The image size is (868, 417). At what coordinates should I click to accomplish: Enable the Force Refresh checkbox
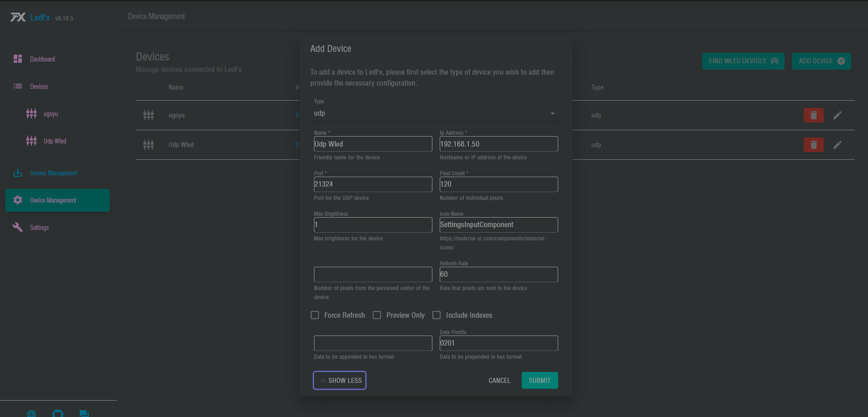(314, 315)
